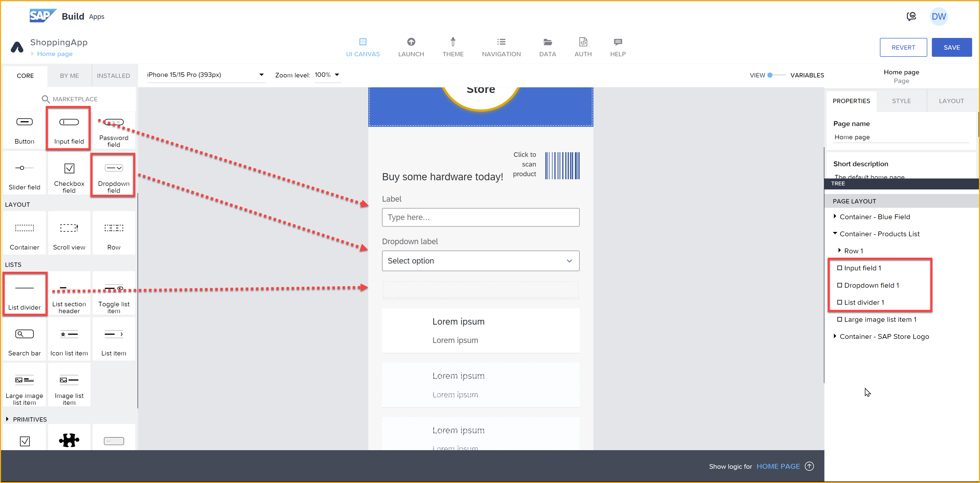Open the Auth settings
This screenshot has height=483, width=980.
pyautogui.click(x=583, y=48)
